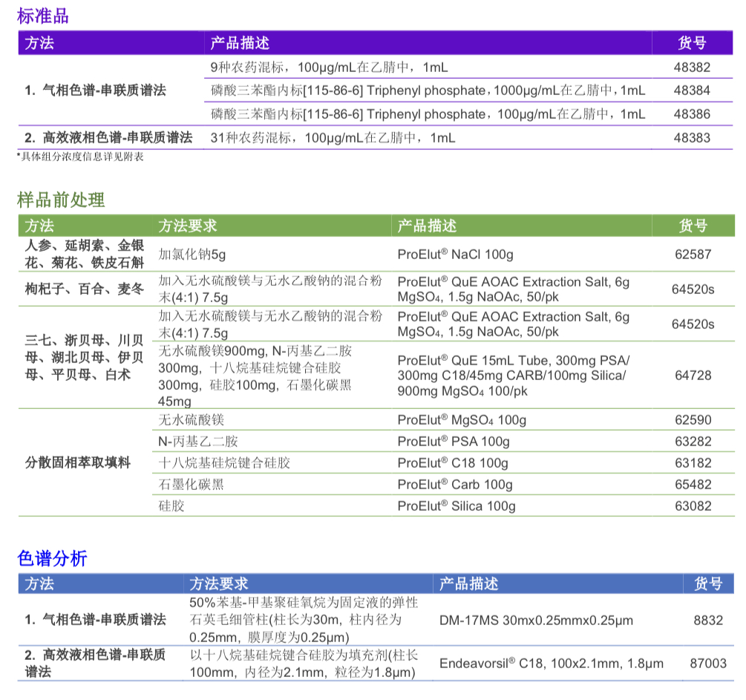Click product number 62587
Viewport: 746px width, 700px height.
pos(693,255)
